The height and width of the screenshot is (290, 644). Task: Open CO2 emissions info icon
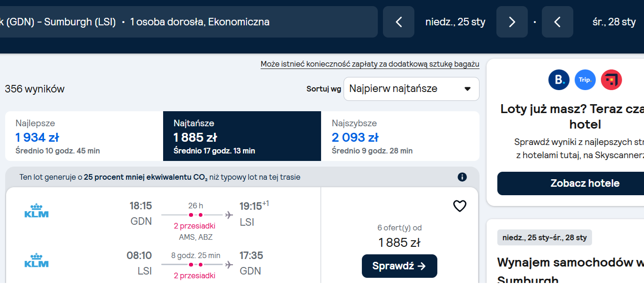point(462,177)
